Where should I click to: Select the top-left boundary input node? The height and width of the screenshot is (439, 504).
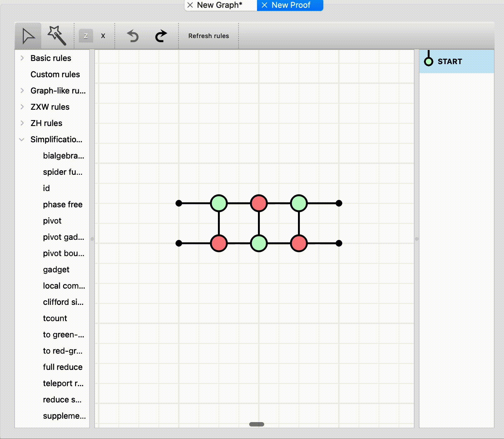[179, 203]
